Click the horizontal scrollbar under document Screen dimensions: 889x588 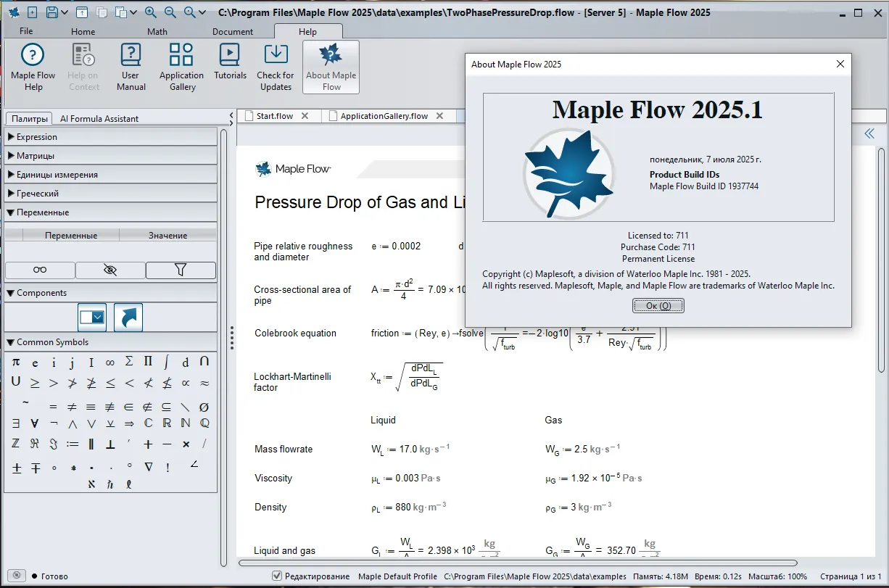518,563
